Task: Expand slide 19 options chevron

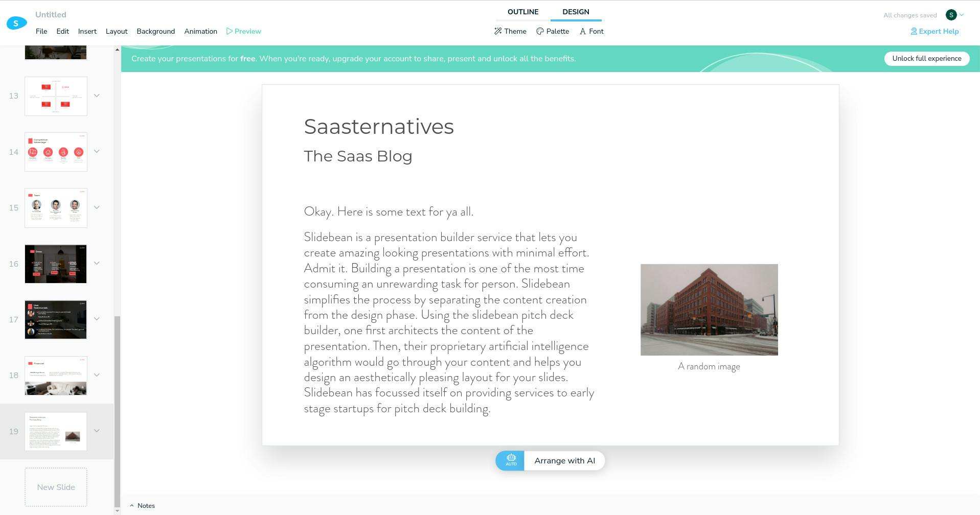Action: click(x=97, y=431)
